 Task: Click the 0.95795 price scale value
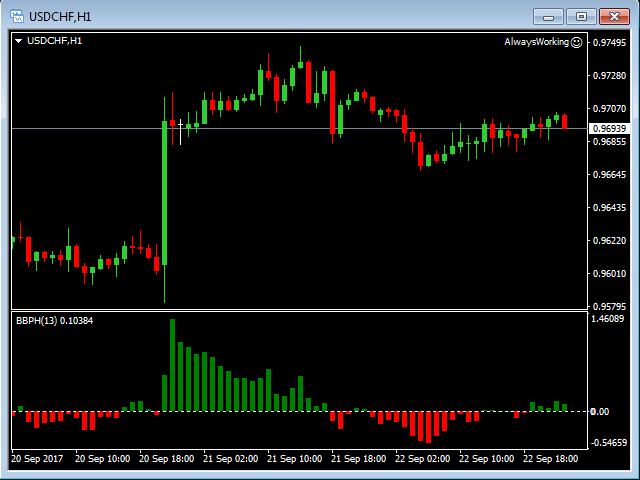point(609,307)
